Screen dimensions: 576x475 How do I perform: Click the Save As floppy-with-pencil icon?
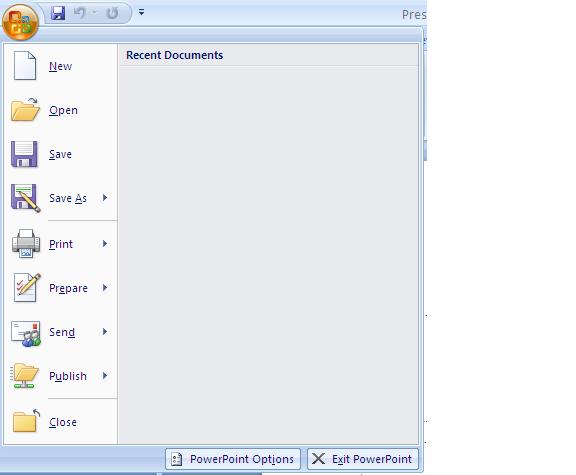coord(26,198)
